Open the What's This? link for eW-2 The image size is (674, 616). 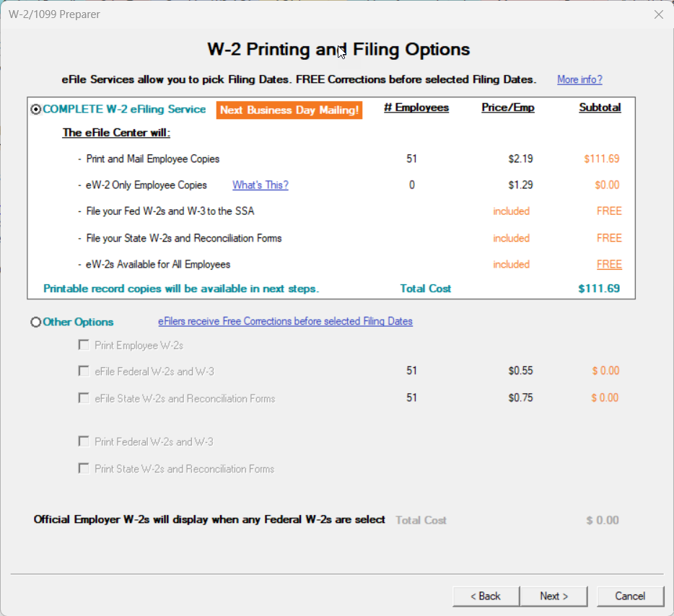pos(260,185)
